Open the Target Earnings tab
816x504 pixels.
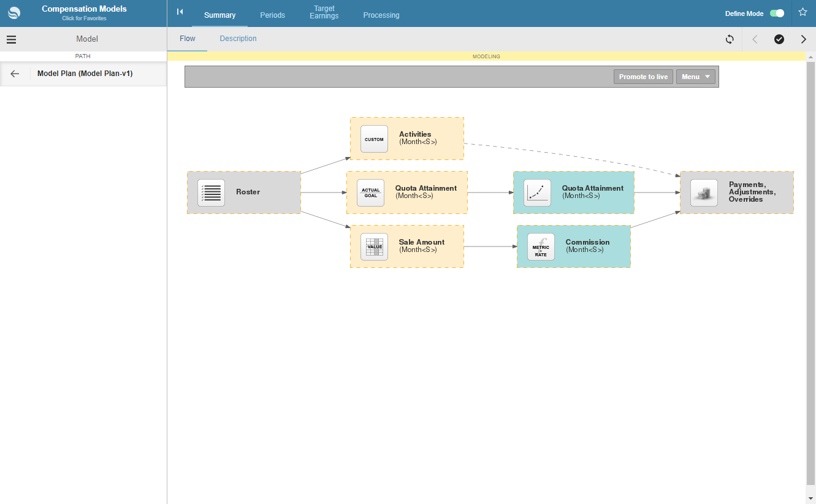point(324,12)
